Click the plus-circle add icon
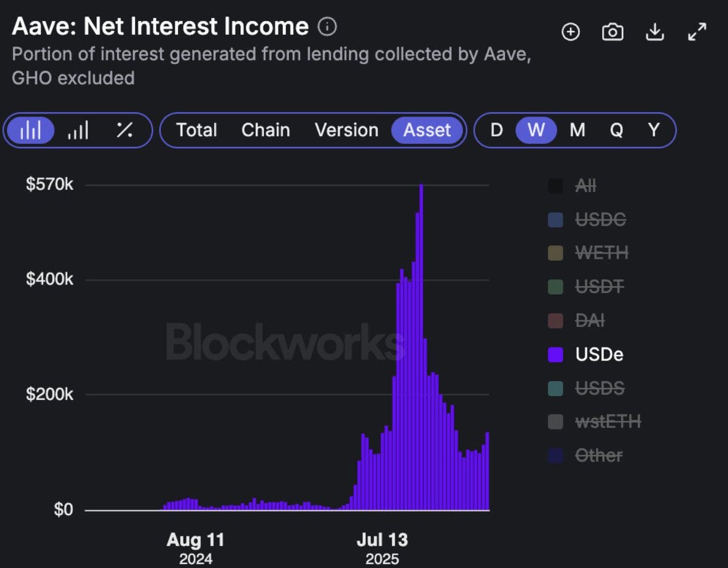728x568 pixels. click(570, 32)
